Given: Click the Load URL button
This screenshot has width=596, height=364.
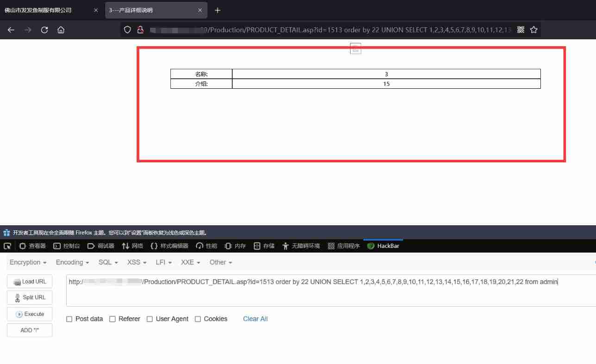Looking at the screenshot, I should click(30, 282).
